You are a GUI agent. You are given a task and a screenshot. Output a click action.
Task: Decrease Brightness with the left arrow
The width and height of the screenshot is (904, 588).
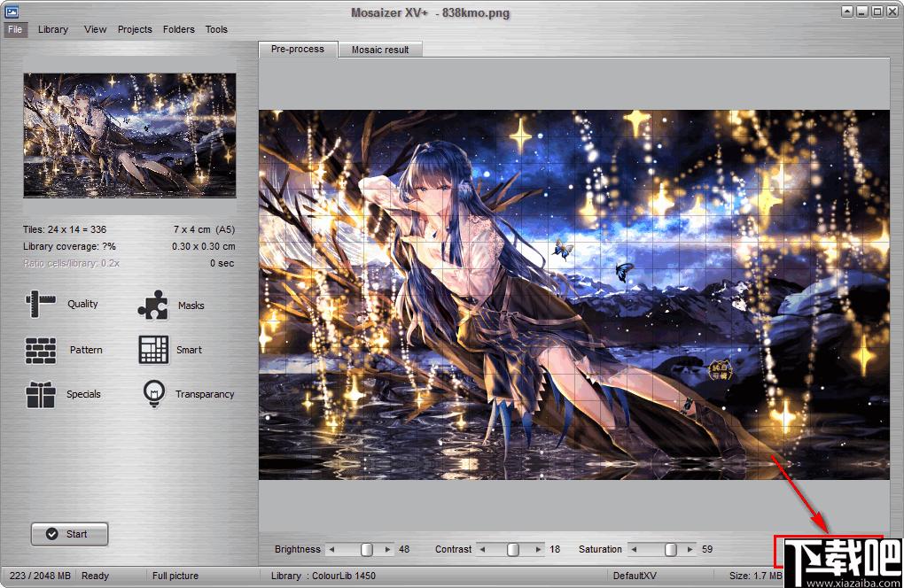[x=331, y=549]
